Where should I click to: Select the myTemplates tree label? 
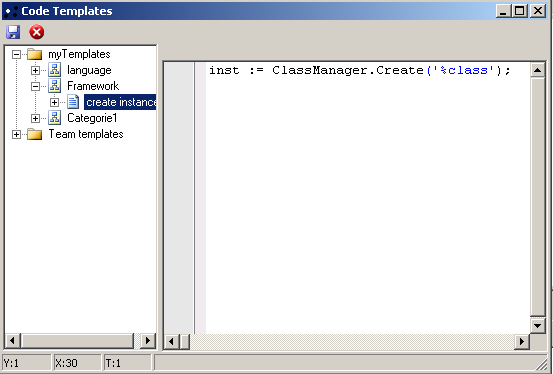(79, 54)
